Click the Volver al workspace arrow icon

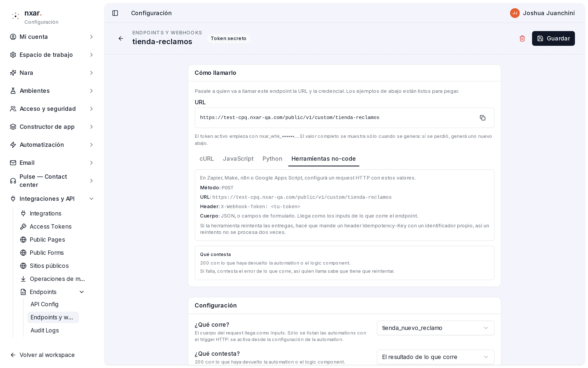click(13, 355)
